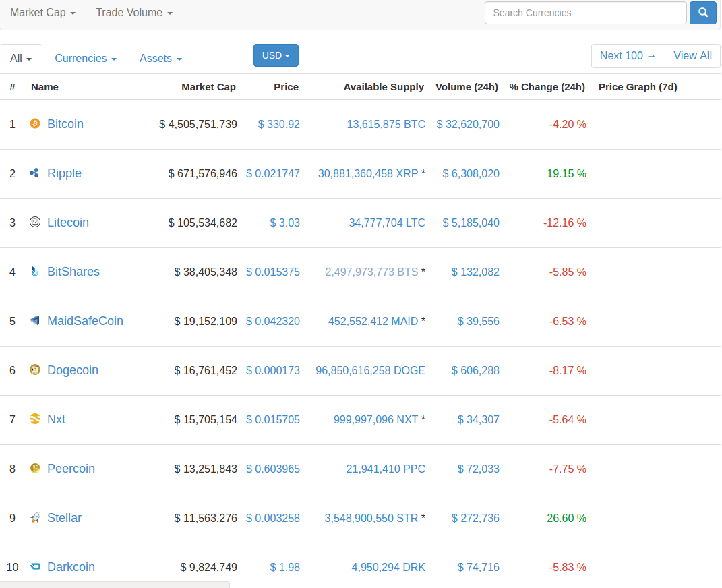Focus the Search Currencies field
This screenshot has height=588, width=722.
(585, 13)
